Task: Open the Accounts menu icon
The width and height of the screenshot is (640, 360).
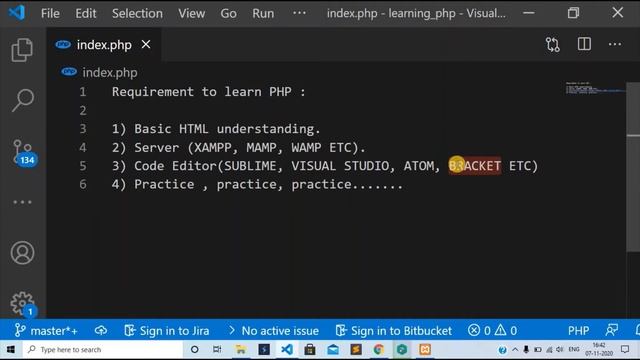Action: coord(22,253)
